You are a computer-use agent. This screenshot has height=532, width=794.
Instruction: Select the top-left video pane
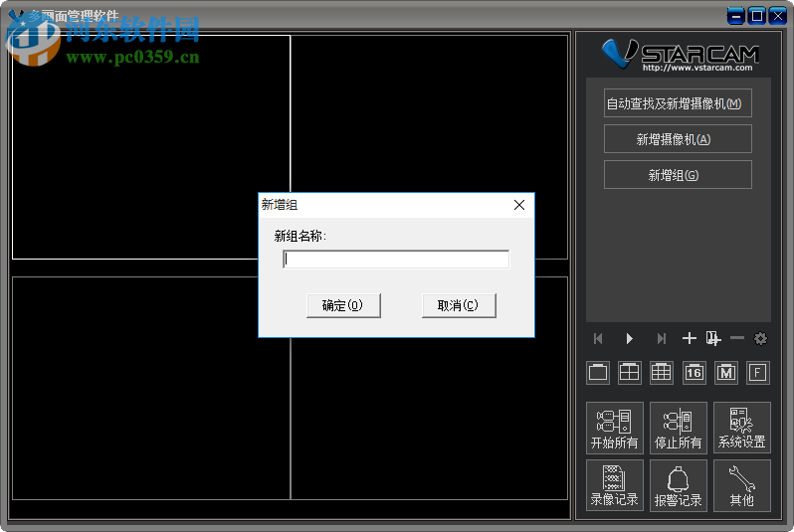(x=151, y=147)
